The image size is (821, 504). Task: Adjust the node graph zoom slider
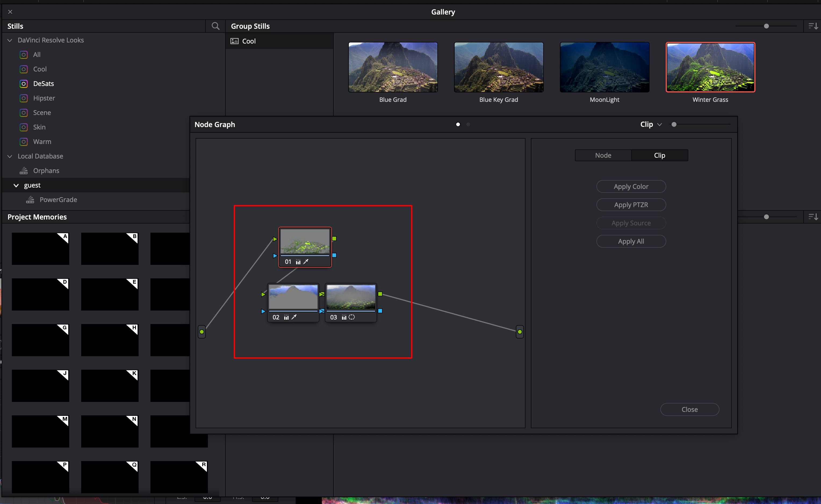[x=674, y=124]
